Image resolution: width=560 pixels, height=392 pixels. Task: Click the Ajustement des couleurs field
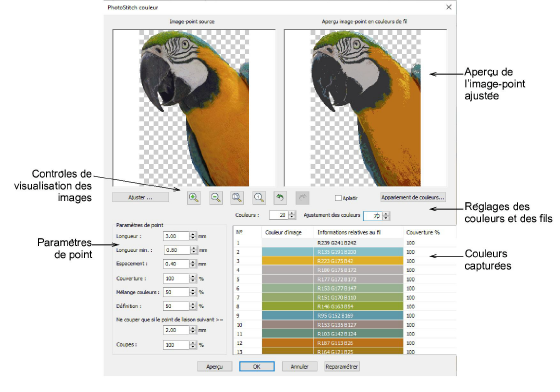point(372,216)
